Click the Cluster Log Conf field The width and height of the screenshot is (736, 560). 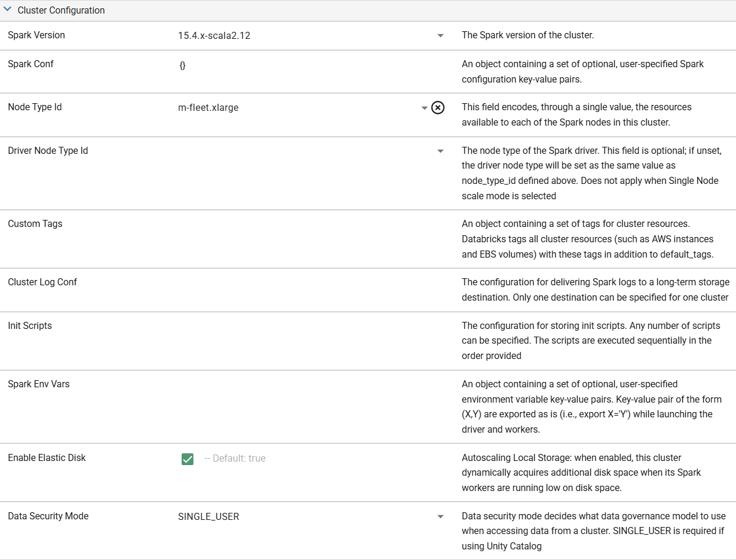tap(265, 283)
